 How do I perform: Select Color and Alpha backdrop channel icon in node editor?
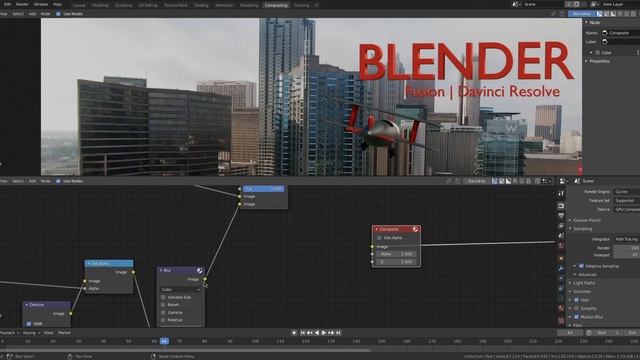click(x=495, y=181)
